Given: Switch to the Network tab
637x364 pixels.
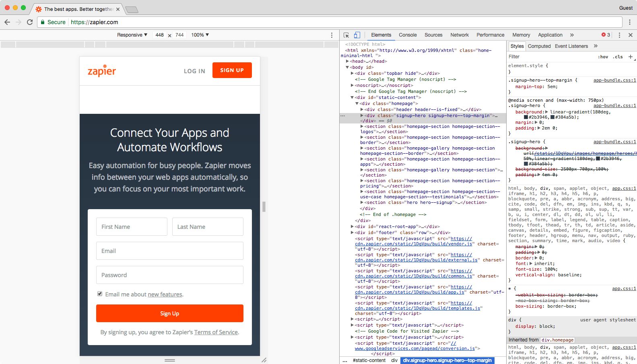Looking at the screenshot, I should (x=459, y=35).
